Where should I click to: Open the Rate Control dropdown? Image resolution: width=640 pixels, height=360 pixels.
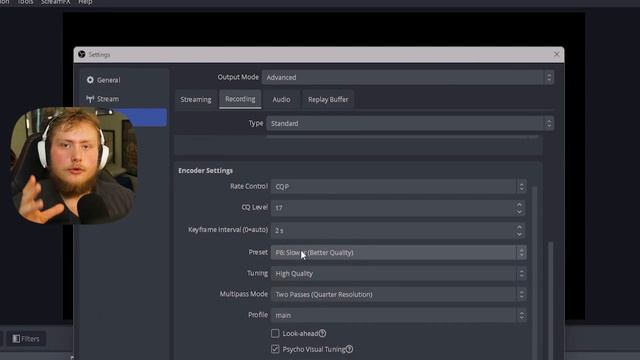click(x=398, y=187)
